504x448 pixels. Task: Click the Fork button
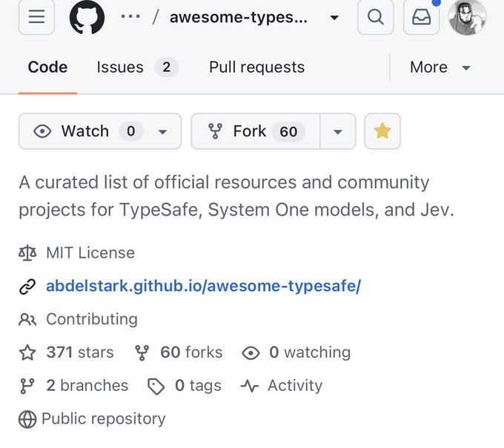(256, 131)
